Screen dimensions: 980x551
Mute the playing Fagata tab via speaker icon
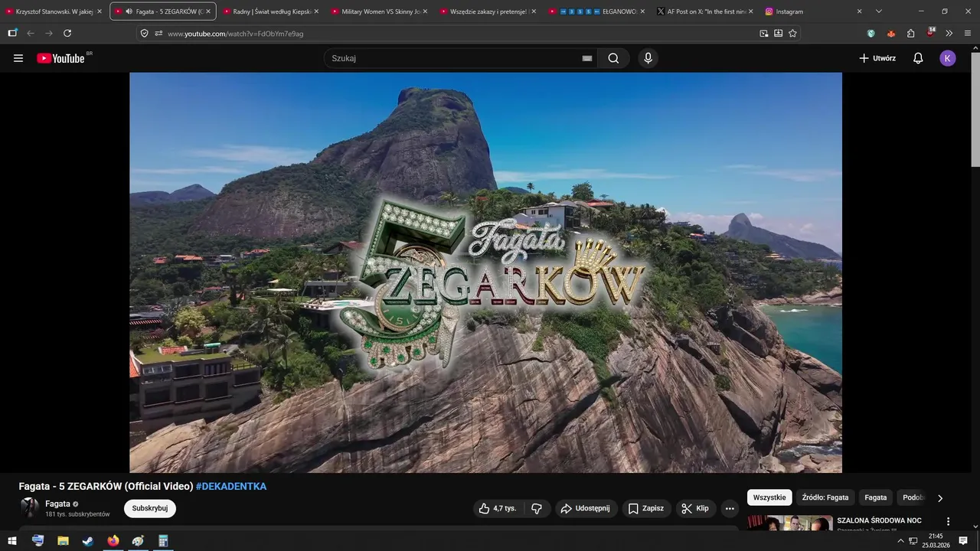click(129, 11)
